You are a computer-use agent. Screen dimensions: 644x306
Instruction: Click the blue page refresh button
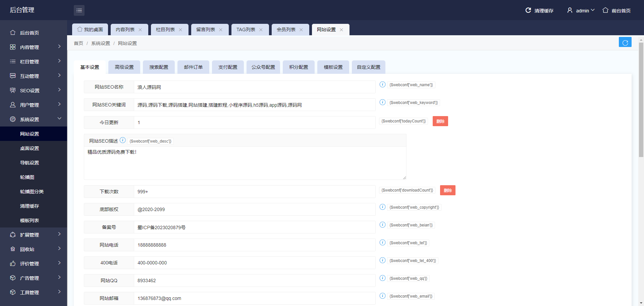[x=625, y=42]
